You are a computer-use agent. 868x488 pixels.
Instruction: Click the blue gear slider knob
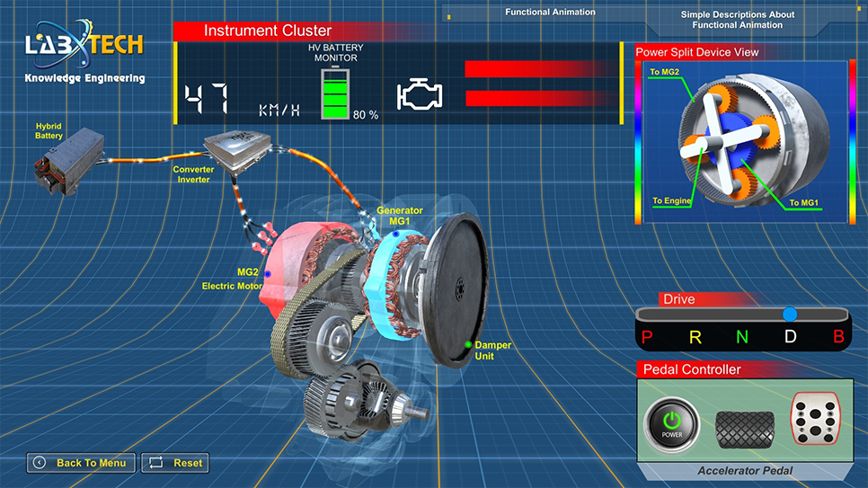790,314
